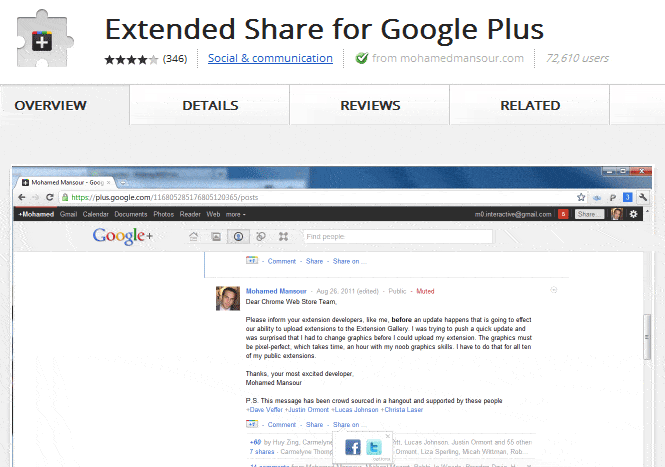Click the Google+ logo
The width and height of the screenshot is (665, 467).
click(123, 236)
